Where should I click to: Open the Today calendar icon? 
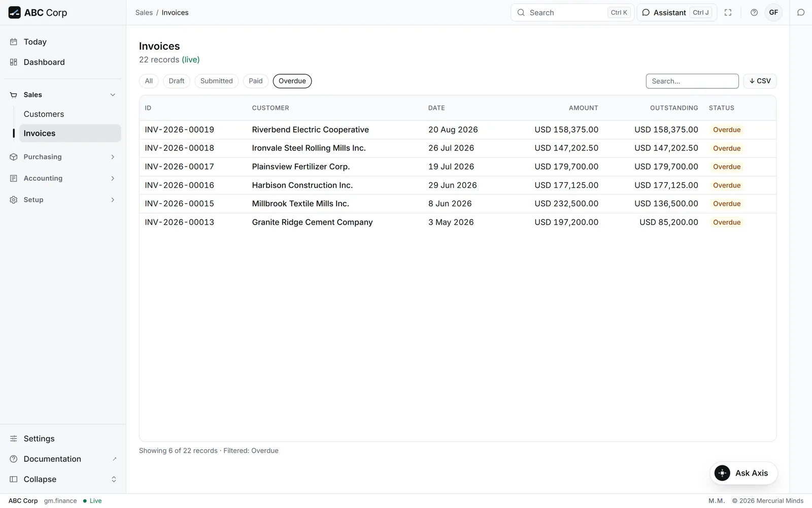14,42
